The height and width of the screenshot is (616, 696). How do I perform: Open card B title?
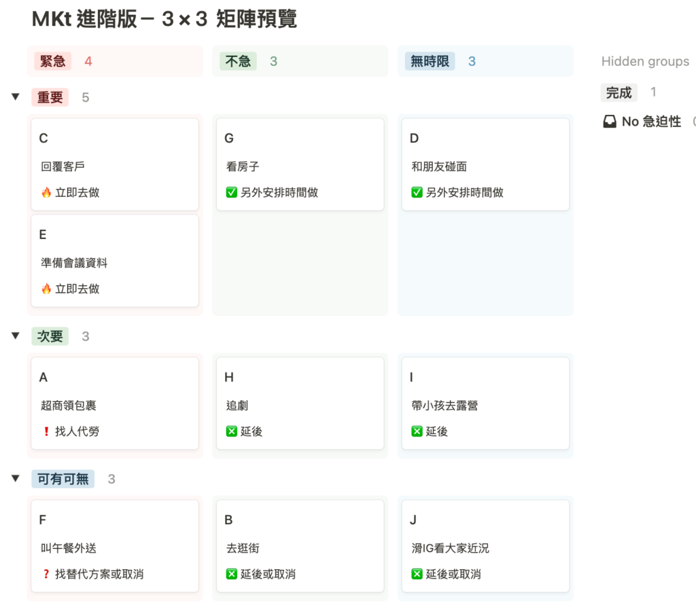228,520
